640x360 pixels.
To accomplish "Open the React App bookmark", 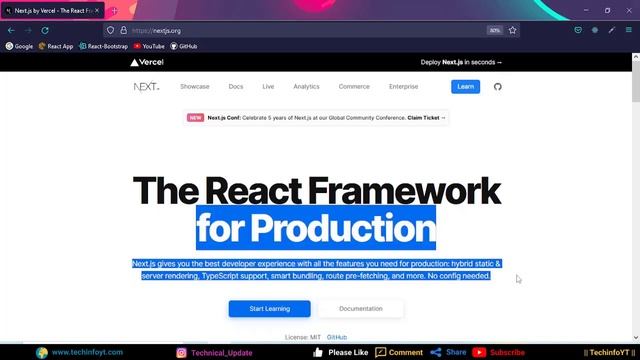I will [x=56, y=46].
